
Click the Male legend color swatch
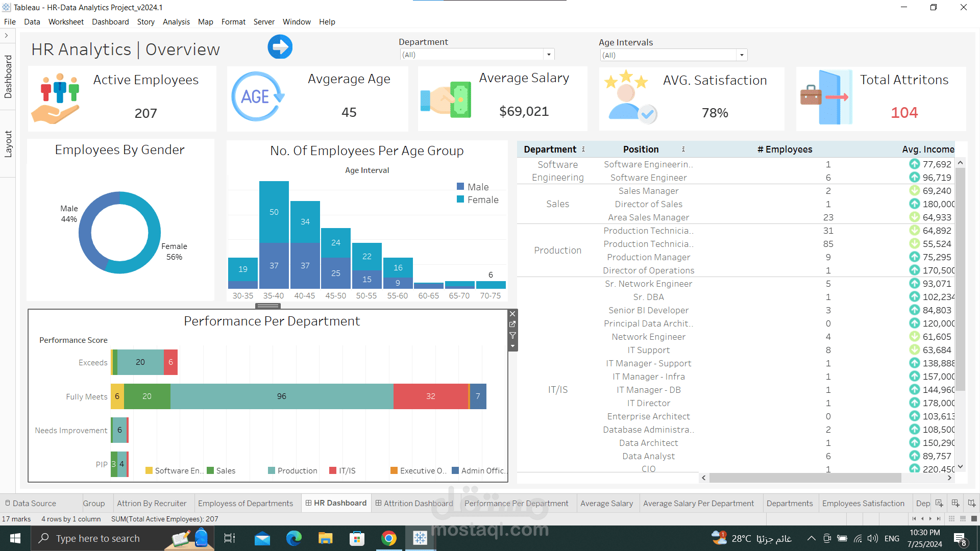(x=460, y=187)
